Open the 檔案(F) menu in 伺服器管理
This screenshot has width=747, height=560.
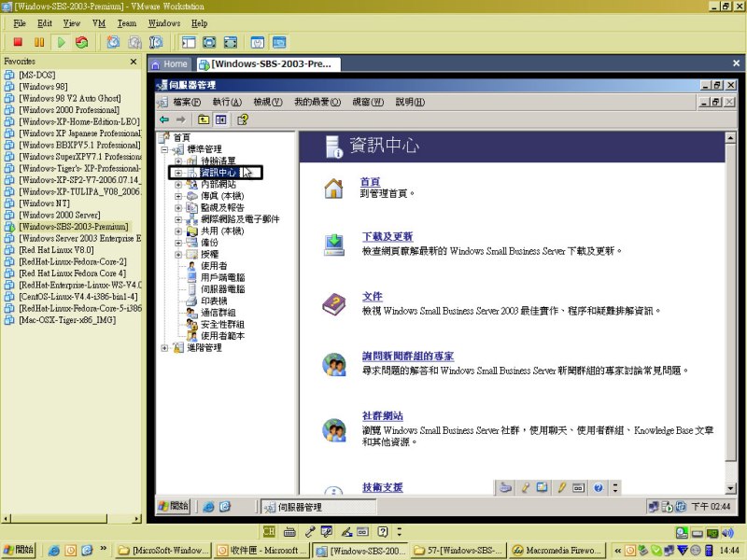click(187, 102)
